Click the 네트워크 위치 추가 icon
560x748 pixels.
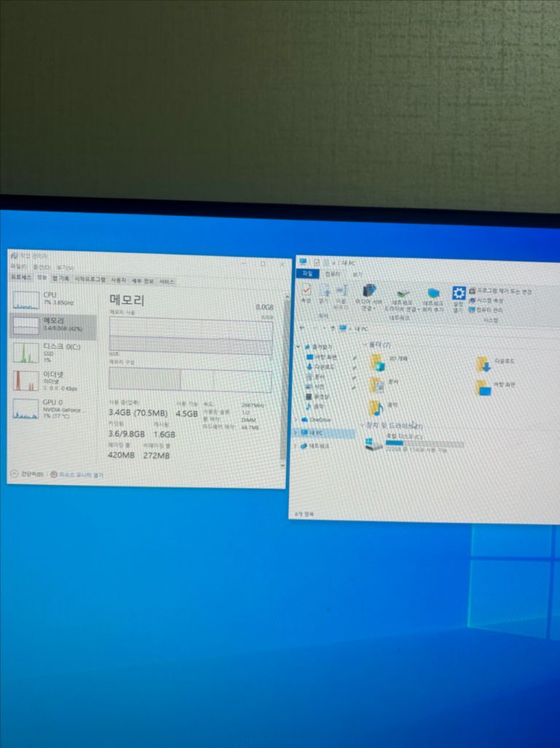[433, 301]
